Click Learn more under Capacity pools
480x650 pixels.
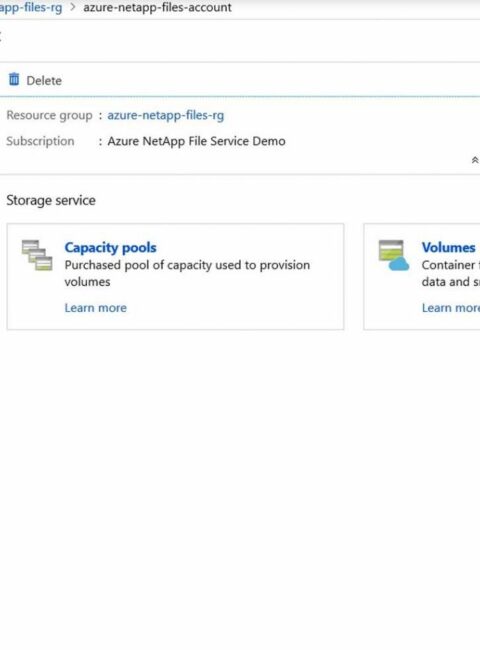pos(96,308)
